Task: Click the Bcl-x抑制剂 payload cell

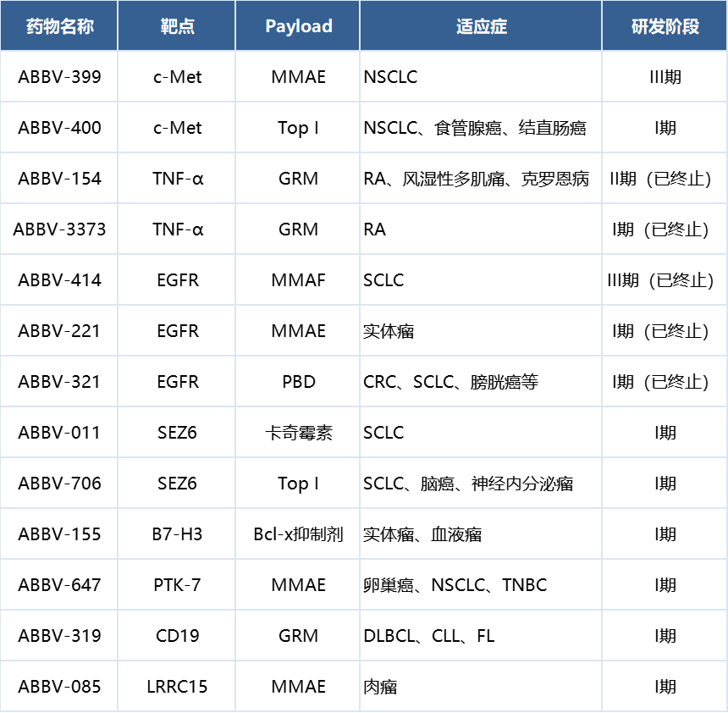Action: click(x=298, y=534)
